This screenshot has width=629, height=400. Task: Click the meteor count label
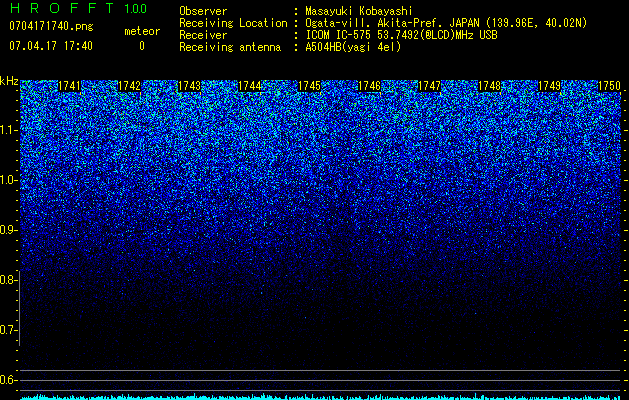(x=142, y=31)
